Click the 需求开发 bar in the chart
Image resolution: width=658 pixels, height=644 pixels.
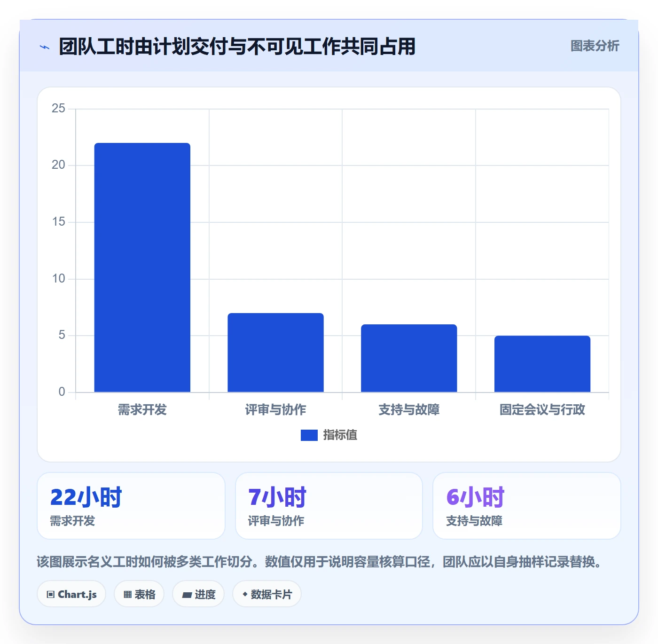pos(142,267)
